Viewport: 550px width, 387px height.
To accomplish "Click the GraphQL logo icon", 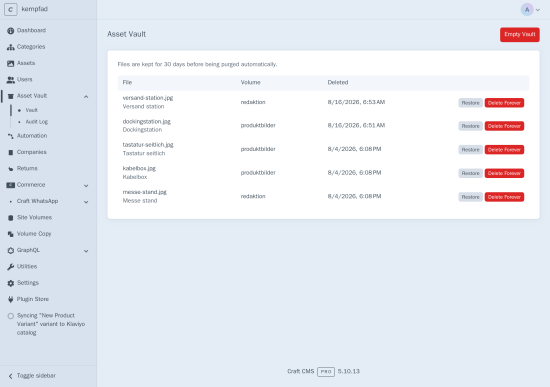I will (x=11, y=251).
